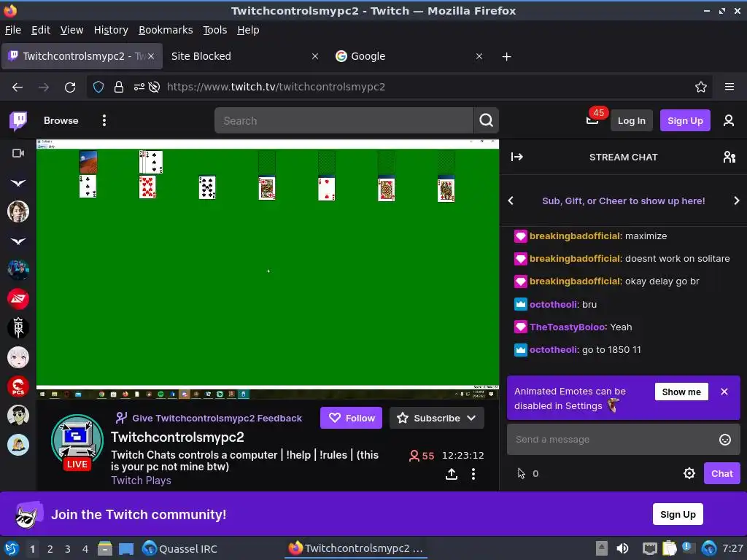This screenshot has height=560, width=747.
Task: Open the red PCS channel sidebar avatar
Action: [18, 386]
